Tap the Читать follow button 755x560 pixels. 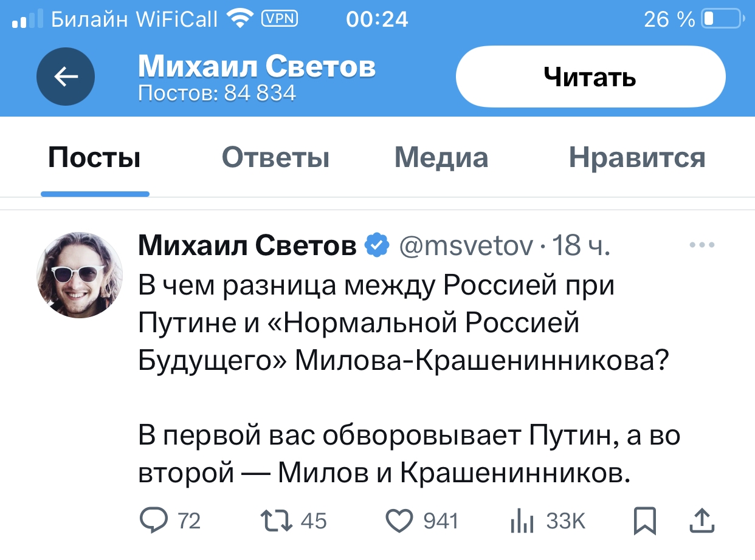coord(590,77)
